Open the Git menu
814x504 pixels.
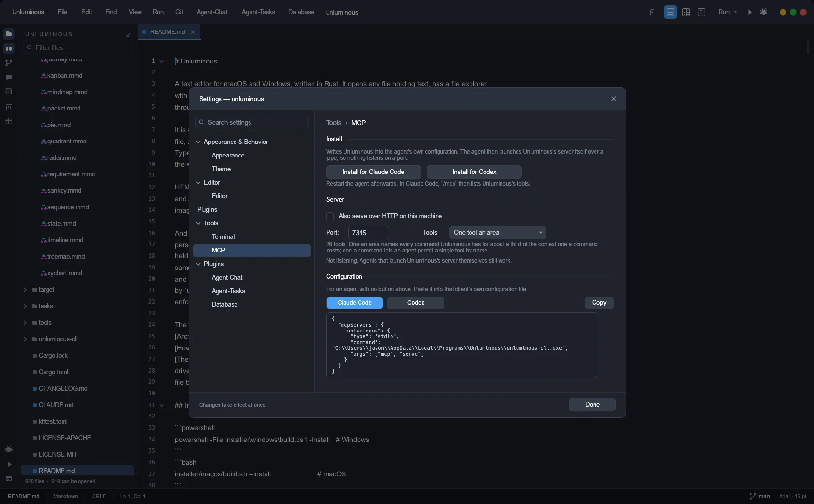click(x=179, y=12)
